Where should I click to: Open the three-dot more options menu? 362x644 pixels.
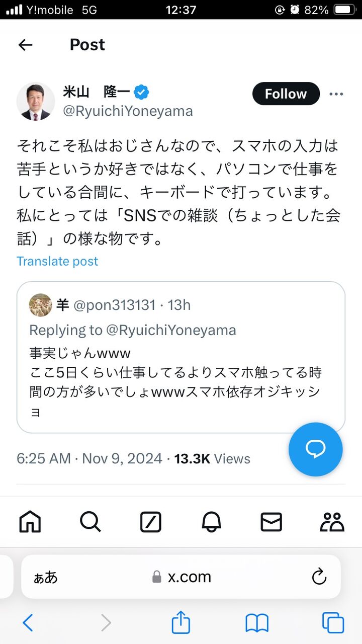(x=336, y=94)
